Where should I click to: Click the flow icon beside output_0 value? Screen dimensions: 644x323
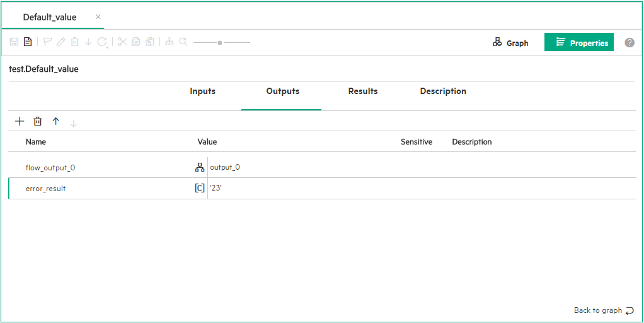coord(199,167)
